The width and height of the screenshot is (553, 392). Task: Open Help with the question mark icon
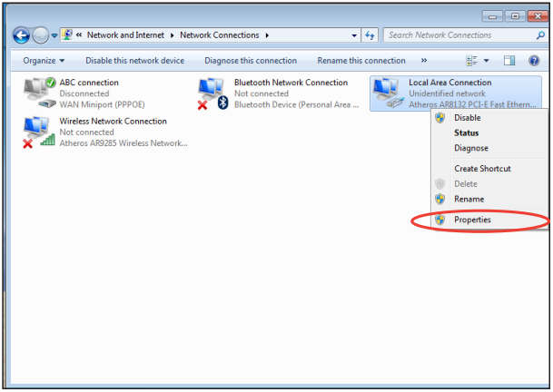pyautogui.click(x=534, y=61)
